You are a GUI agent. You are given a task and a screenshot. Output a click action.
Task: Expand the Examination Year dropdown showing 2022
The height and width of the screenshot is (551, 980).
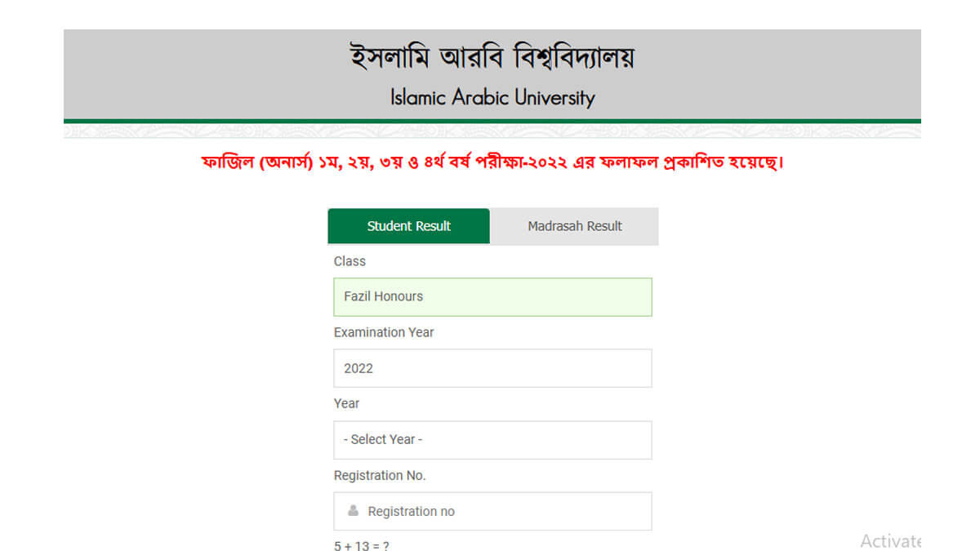coord(492,368)
